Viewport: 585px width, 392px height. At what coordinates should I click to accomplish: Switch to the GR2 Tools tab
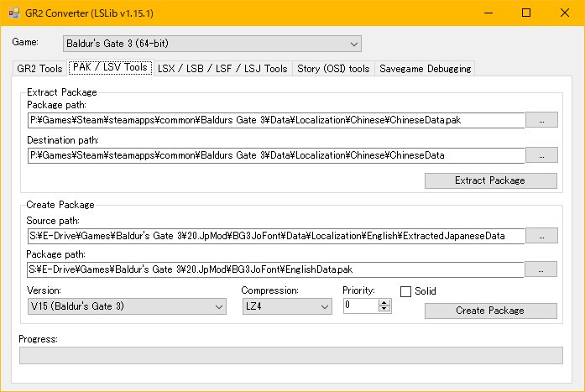tap(39, 69)
